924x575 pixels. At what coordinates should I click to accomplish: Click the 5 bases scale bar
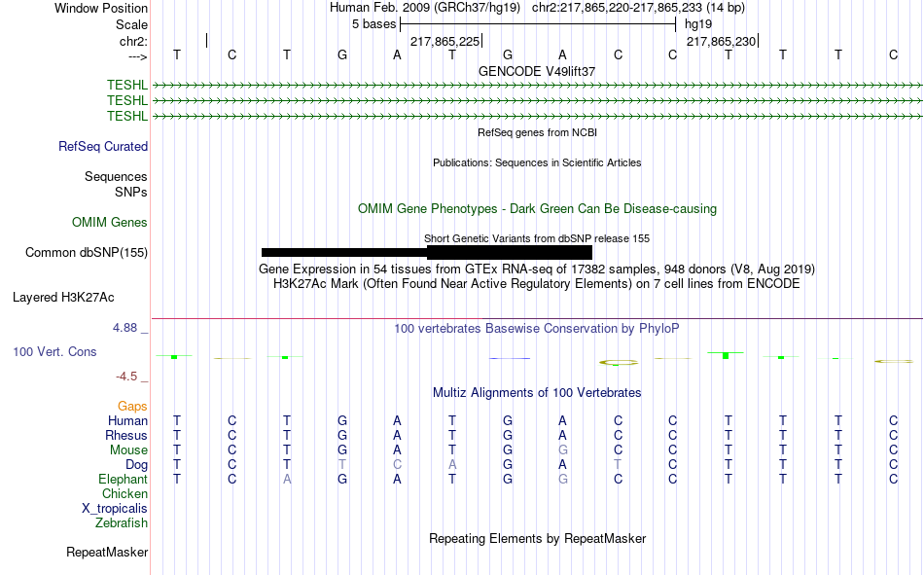[x=538, y=24]
